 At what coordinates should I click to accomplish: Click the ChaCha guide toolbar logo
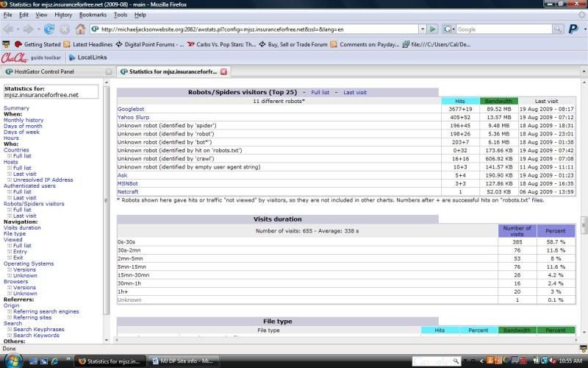14,57
